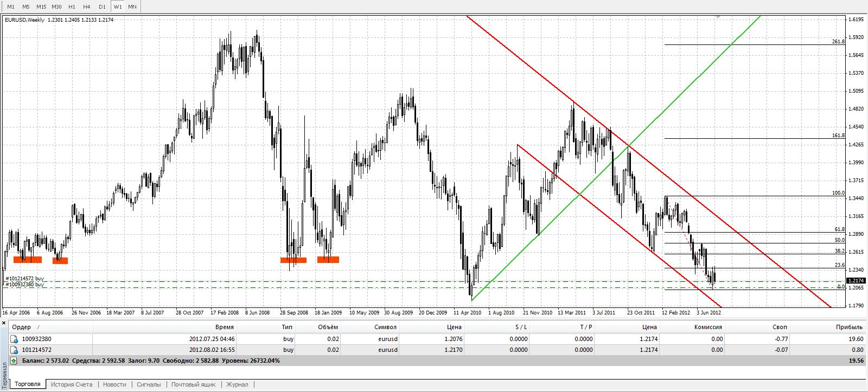Choose the MN monthly timeframe

132,7
